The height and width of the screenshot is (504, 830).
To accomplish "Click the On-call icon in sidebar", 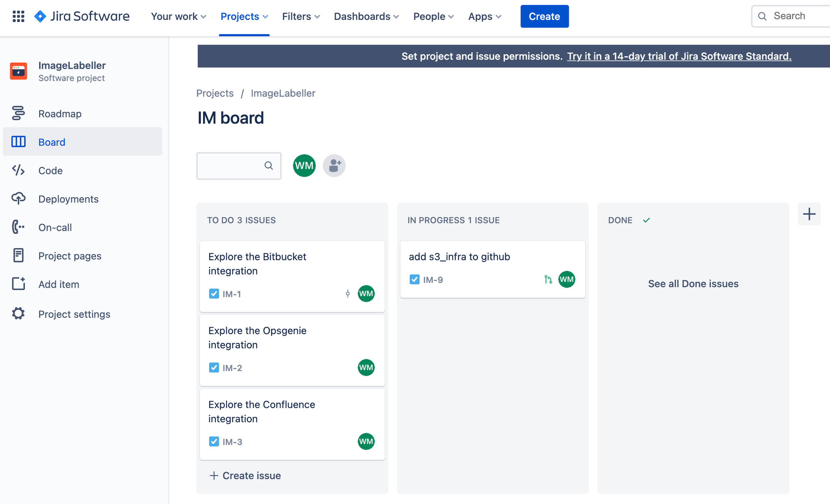I will pos(18,227).
